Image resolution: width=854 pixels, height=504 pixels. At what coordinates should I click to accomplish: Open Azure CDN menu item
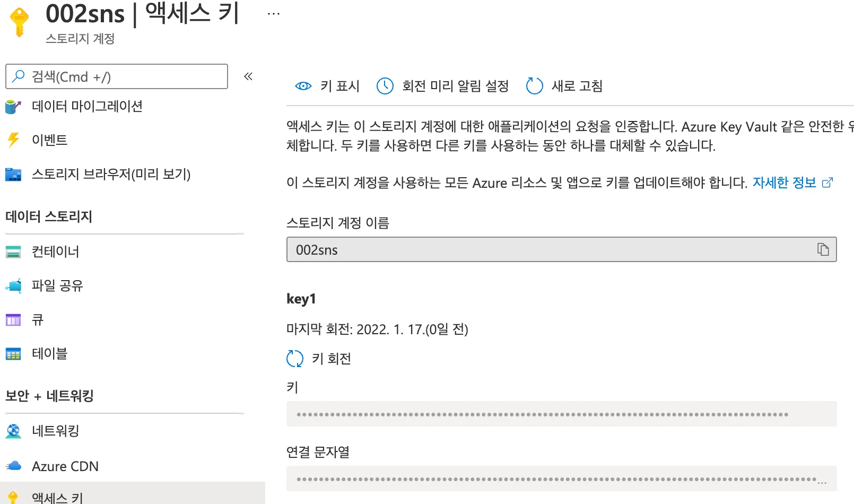[65, 466]
